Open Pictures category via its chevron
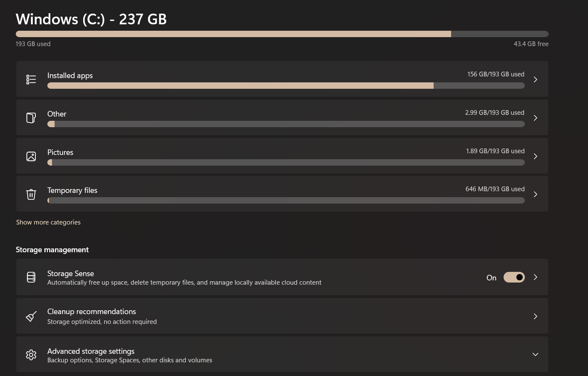This screenshot has width=588, height=376. click(x=535, y=156)
